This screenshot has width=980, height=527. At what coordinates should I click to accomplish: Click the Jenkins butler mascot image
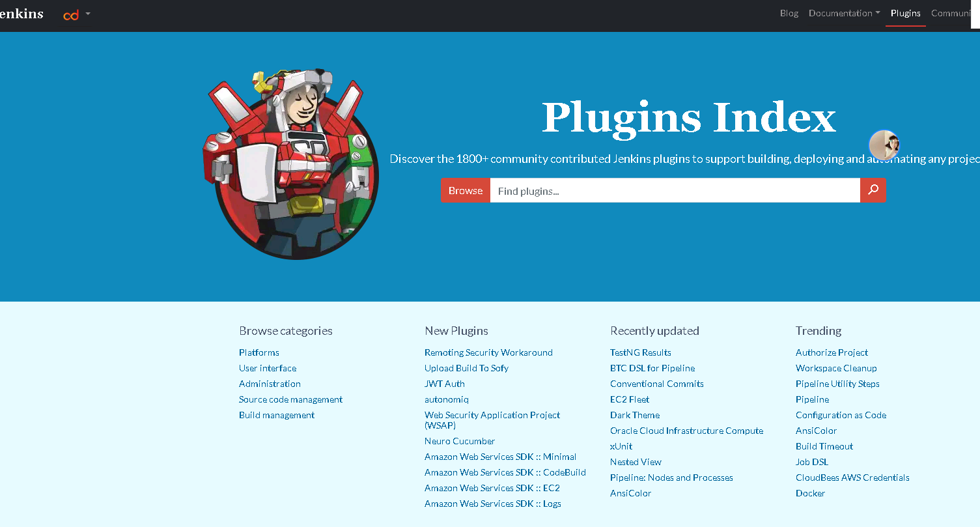coord(291,164)
